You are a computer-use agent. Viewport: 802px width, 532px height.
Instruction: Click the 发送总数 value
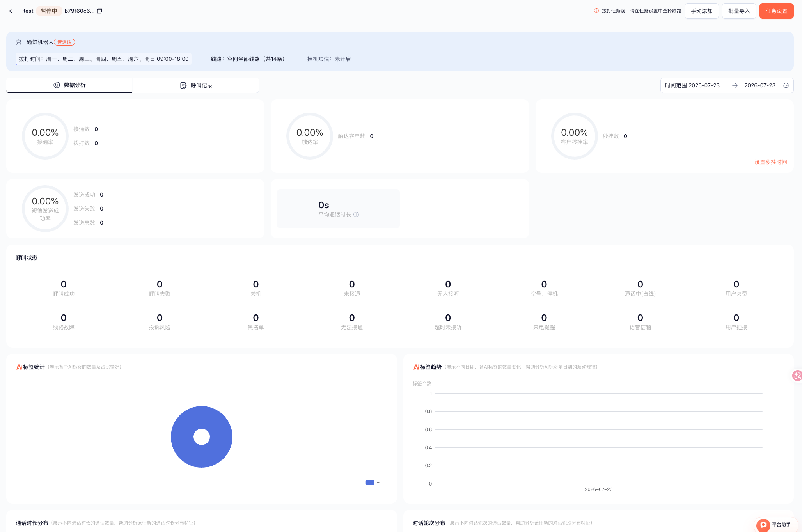point(102,223)
